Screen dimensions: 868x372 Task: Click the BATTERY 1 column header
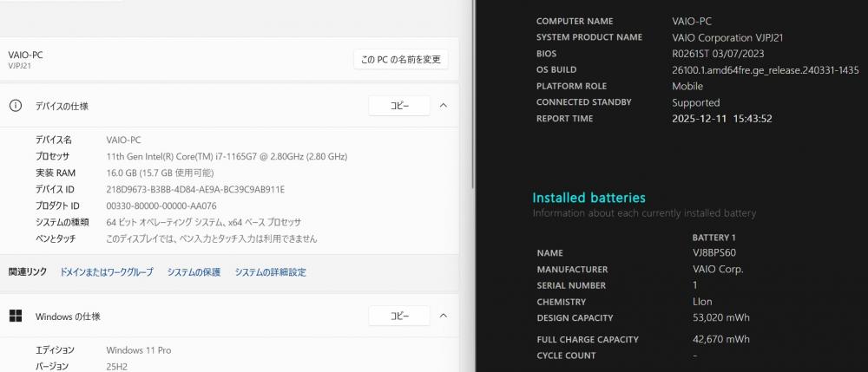tap(714, 237)
